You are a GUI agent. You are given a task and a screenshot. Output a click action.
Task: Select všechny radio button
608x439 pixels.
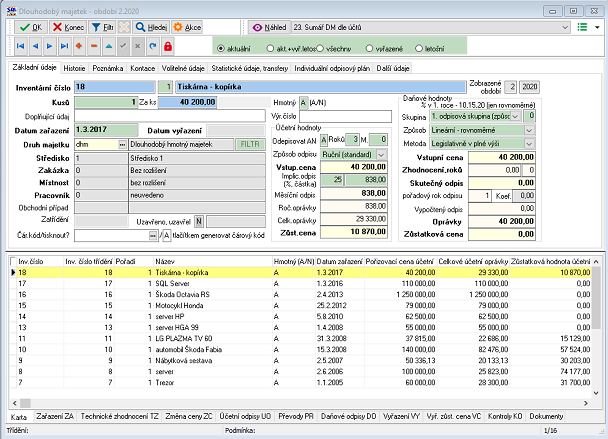pyautogui.click(x=320, y=48)
